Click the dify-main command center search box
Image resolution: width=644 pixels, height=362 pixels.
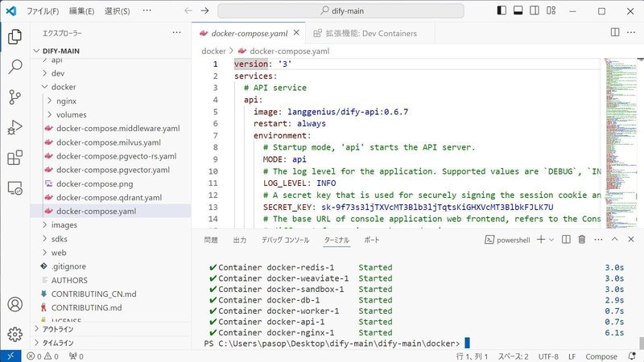pos(341,10)
